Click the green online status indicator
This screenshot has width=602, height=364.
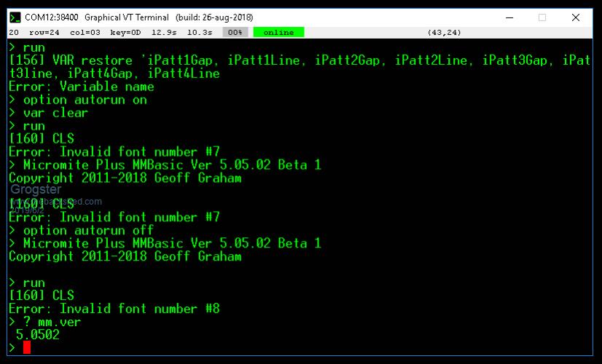pos(278,33)
